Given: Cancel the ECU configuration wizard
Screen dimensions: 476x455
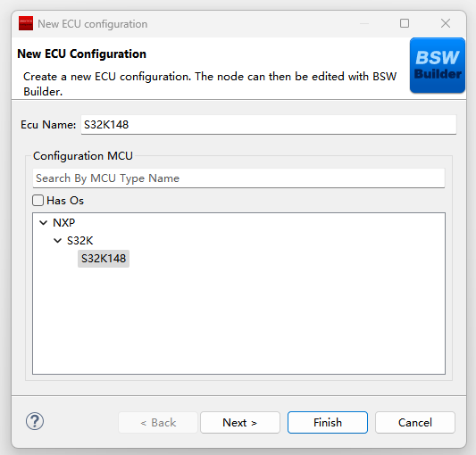Looking at the screenshot, I should coord(415,422).
